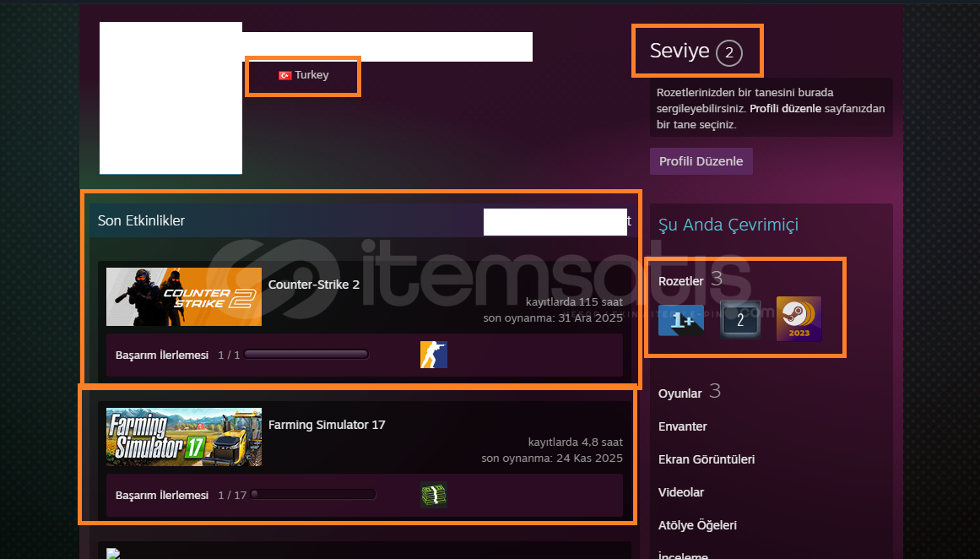Click the Profili Düzenle button
Image resolution: width=980 pixels, height=559 pixels.
pos(701,161)
